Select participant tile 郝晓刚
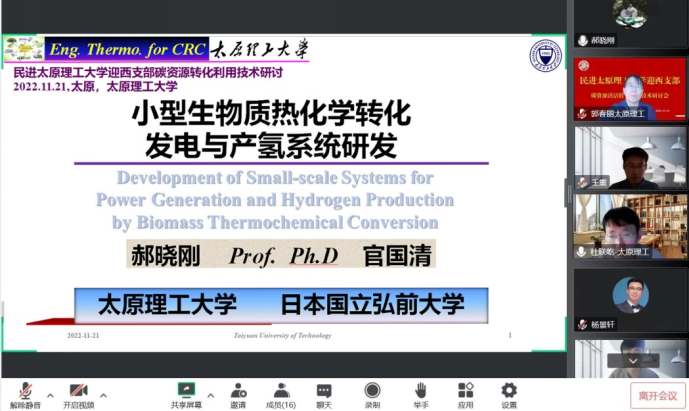The image size is (689, 411). (x=630, y=23)
